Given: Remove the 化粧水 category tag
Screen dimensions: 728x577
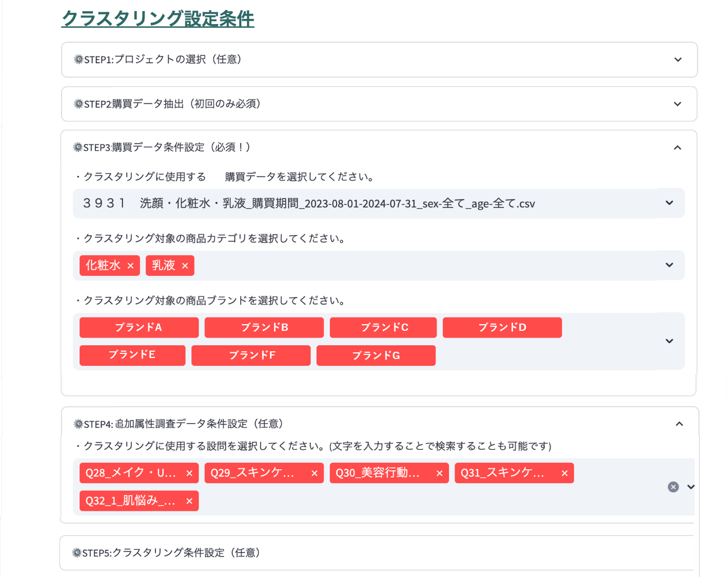Looking at the screenshot, I should [x=130, y=266].
